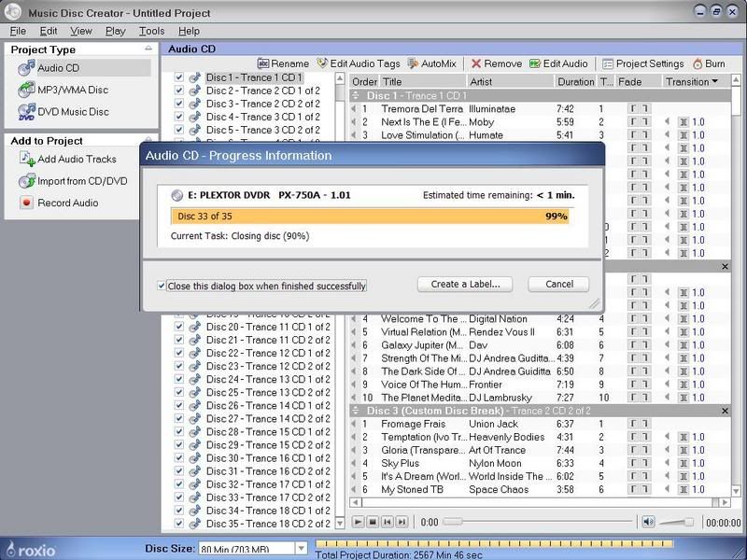Uncheck Disc 1 - Trance 1 CD 1
This screenshot has width=747, height=560.
[x=178, y=77]
